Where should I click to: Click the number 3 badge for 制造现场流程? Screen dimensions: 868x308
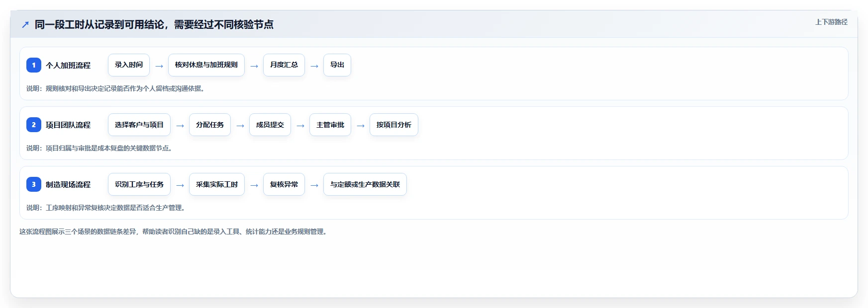(x=34, y=184)
